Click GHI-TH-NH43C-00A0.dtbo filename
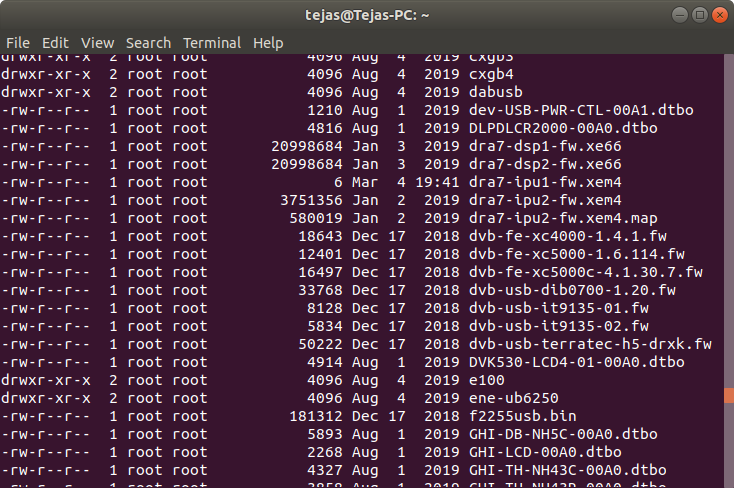734x488 pixels. pyautogui.click(x=568, y=470)
